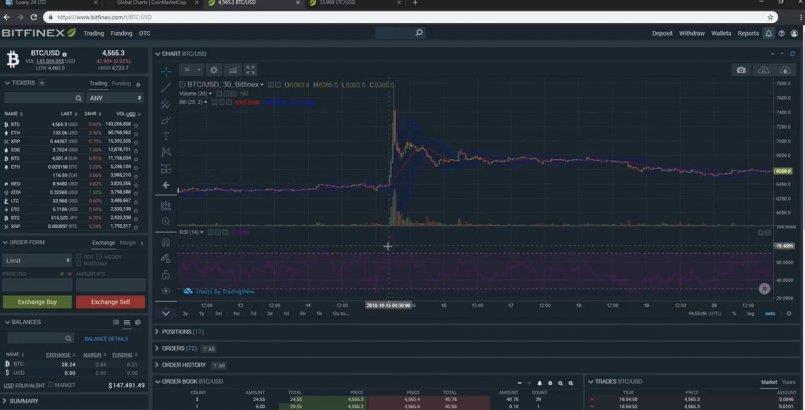Collapse the BALANCES panel
Viewport: 805px width, 410px height.
pyautogui.click(x=7, y=322)
